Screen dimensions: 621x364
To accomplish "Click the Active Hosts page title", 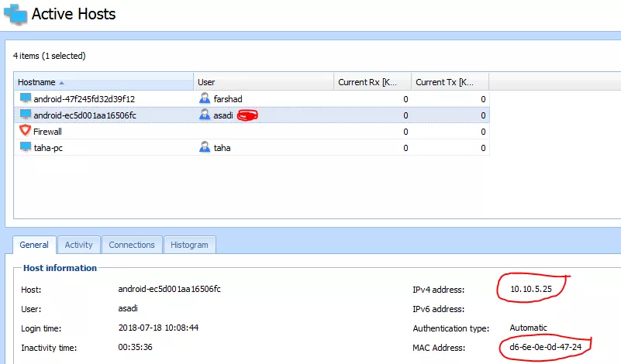I will tap(74, 14).
